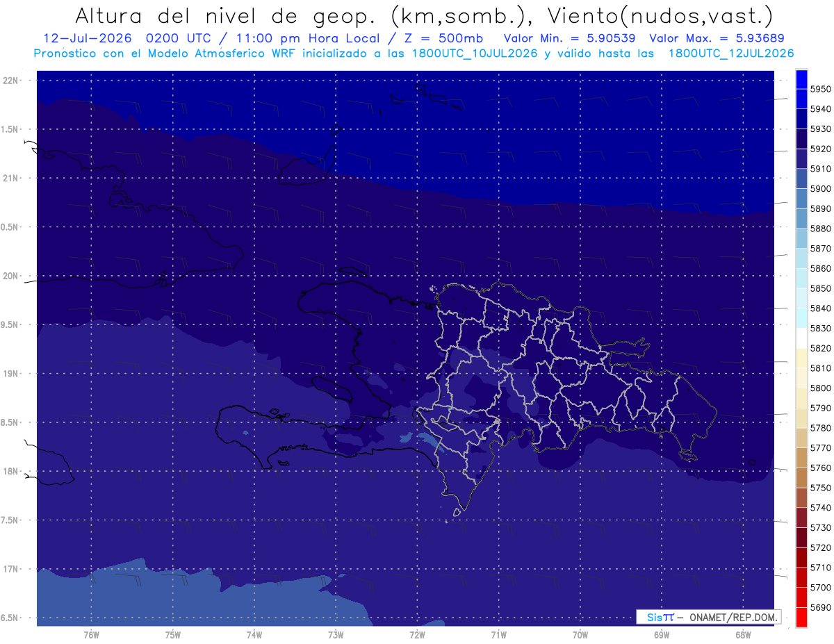834x644 pixels.
Task: Click the 73W longitude axis label
Action: [336, 635]
